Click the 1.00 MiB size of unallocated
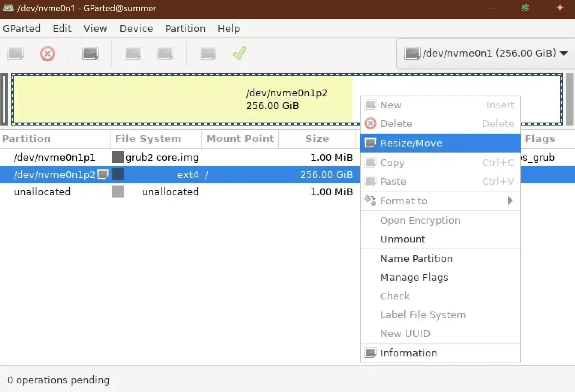 click(x=332, y=192)
